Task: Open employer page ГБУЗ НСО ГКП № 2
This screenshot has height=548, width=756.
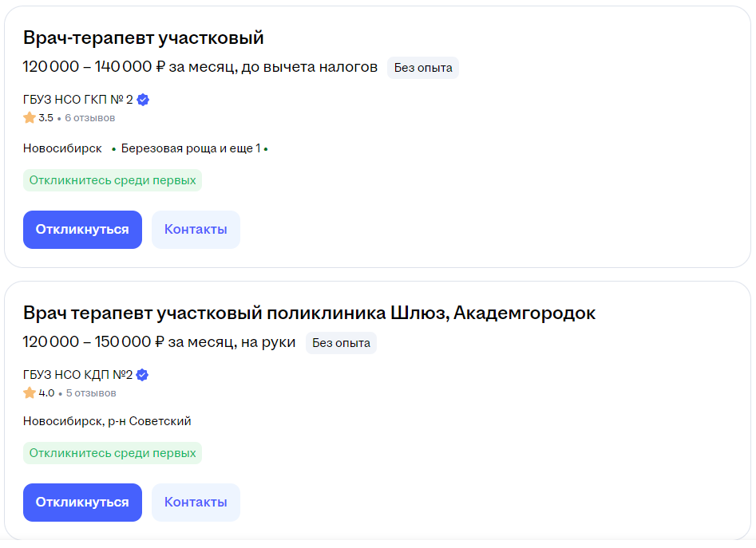Action: [x=78, y=100]
